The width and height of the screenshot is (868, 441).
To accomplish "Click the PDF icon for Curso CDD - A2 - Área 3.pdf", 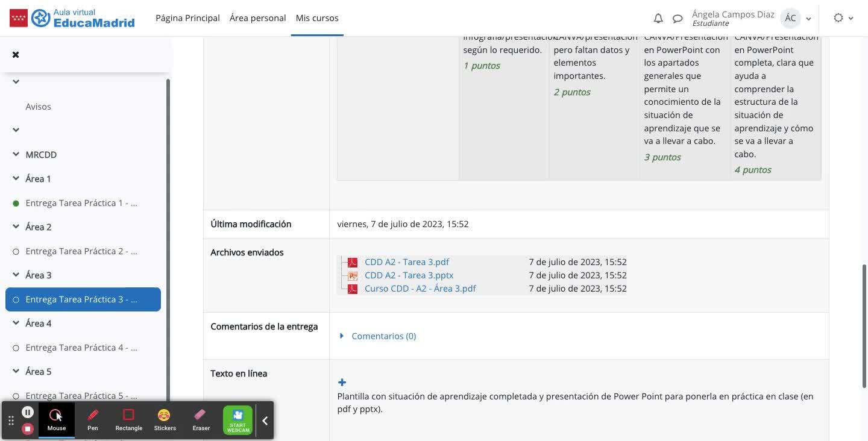I will pos(353,289).
